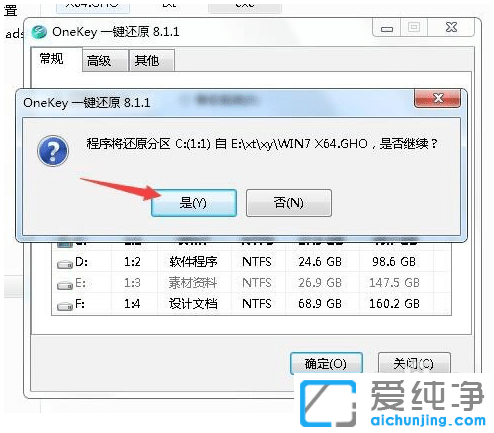Viewport: 494px width, 433px height.
Task: Click the blue question mark dialog icon
Action: (x=53, y=151)
